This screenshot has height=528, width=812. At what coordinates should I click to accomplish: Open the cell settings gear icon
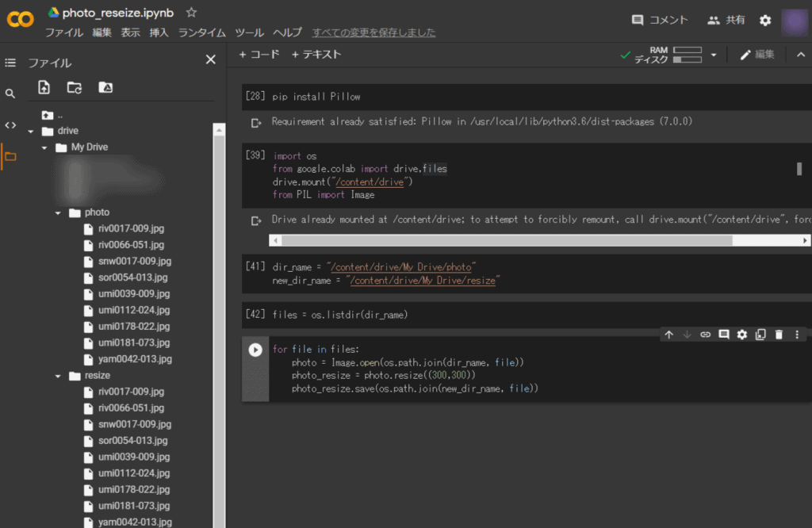coord(742,335)
